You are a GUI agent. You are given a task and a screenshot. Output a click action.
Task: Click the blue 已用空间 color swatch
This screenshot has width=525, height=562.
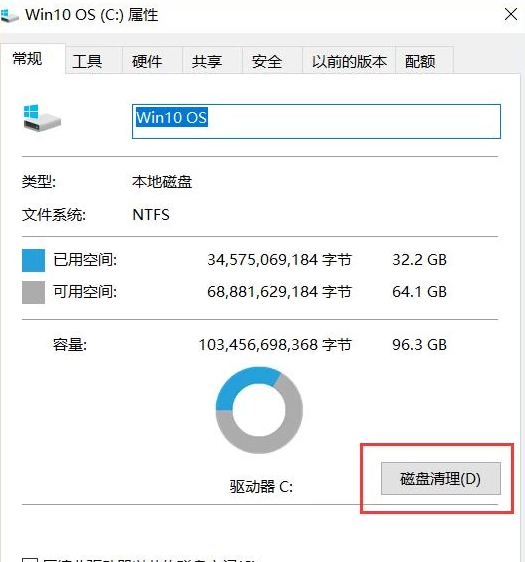click(33, 261)
